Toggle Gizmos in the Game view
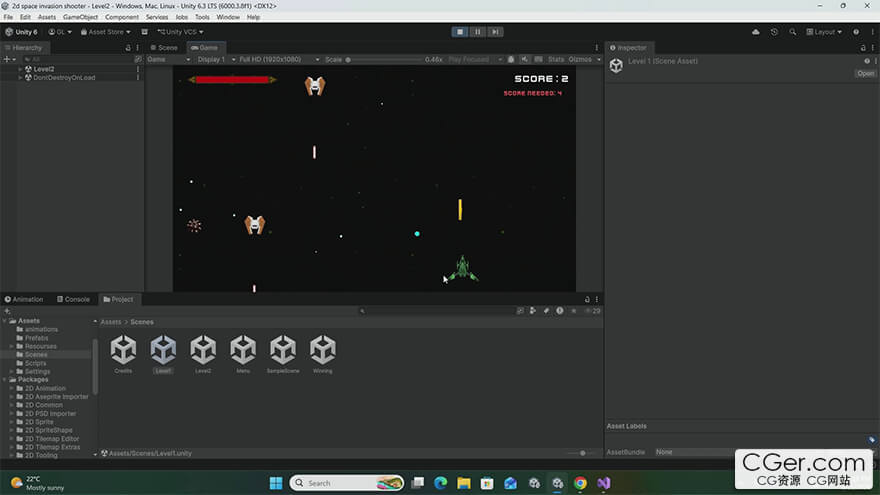Viewport: 880px width, 495px height. pos(580,59)
